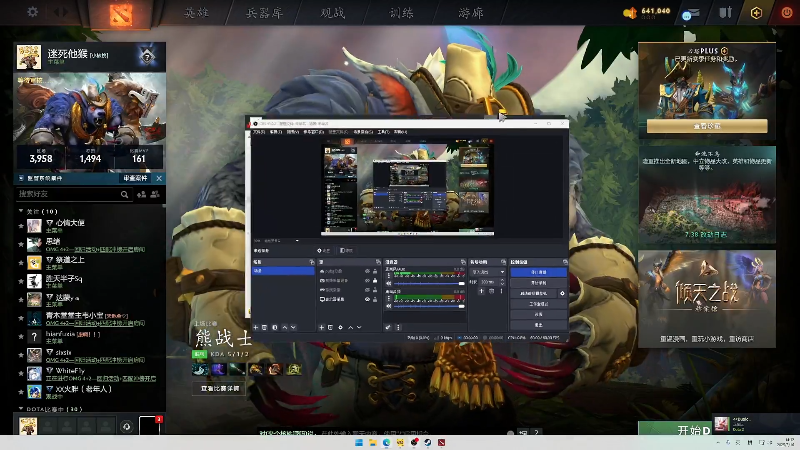Toggle visibility eye of display capture source
The image size is (800, 450).
(x=367, y=299)
